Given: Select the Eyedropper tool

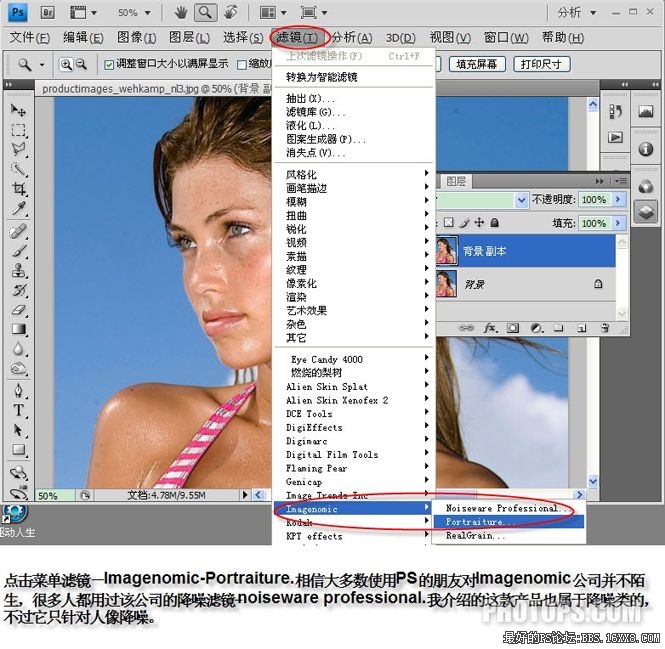Looking at the screenshot, I should click(18, 208).
